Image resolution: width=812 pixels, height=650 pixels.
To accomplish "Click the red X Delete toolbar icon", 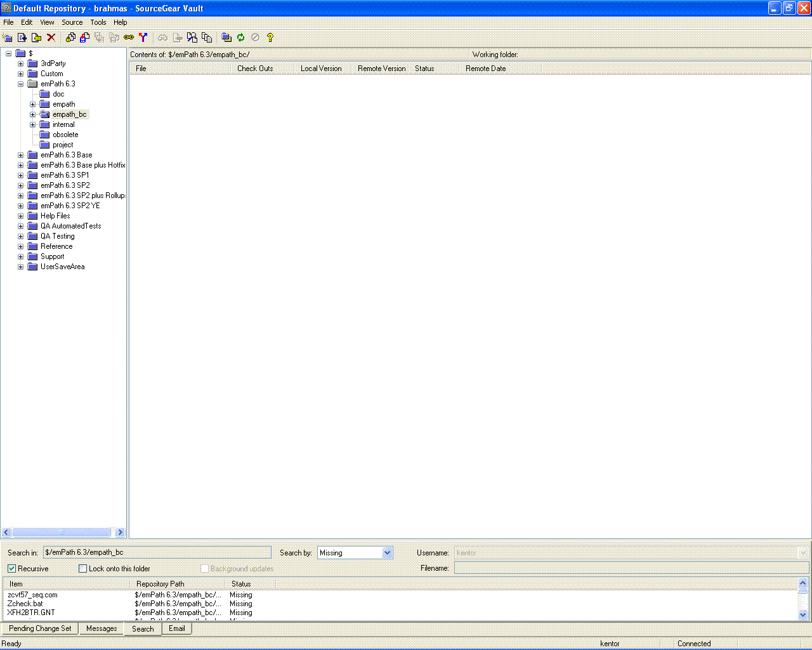I will (51, 37).
